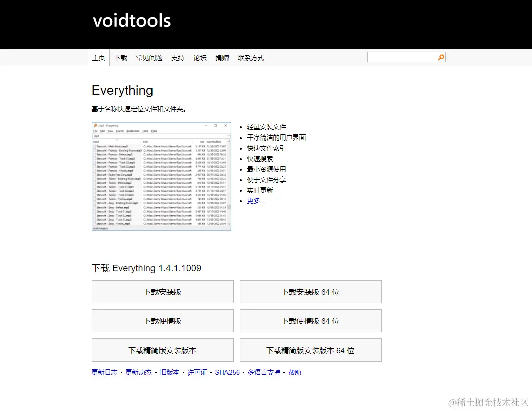532x411 pixels.
Task: View the 许可证 license link
Action: (197, 372)
